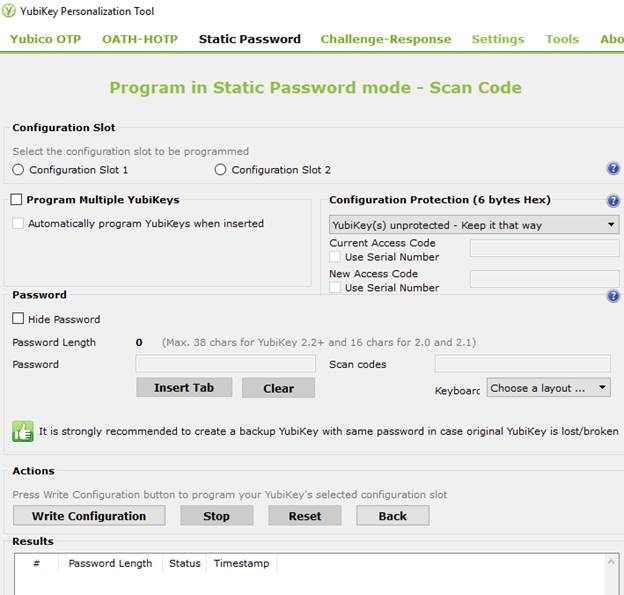Click the Current Access Code field
The height and width of the screenshot is (595, 624).
[544, 248]
